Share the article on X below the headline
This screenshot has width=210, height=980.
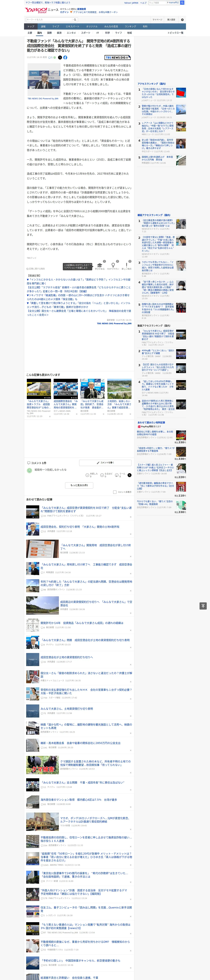[60, 57]
